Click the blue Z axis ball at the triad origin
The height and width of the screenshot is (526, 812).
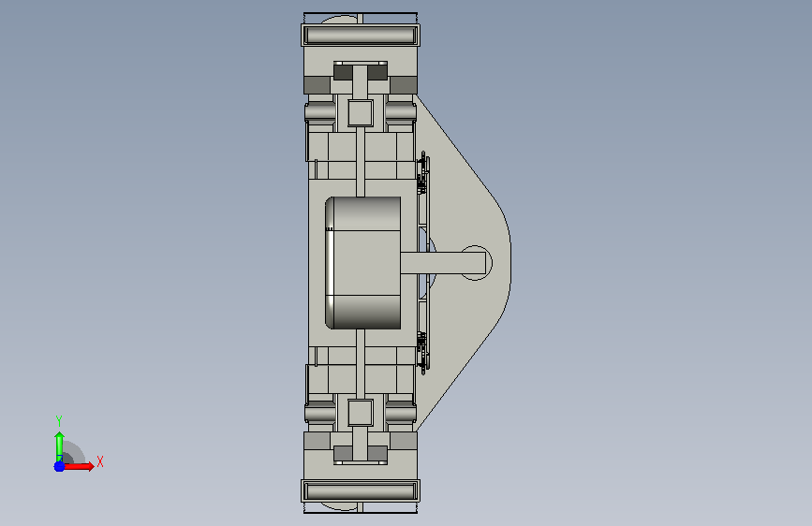click(x=59, y=466)
